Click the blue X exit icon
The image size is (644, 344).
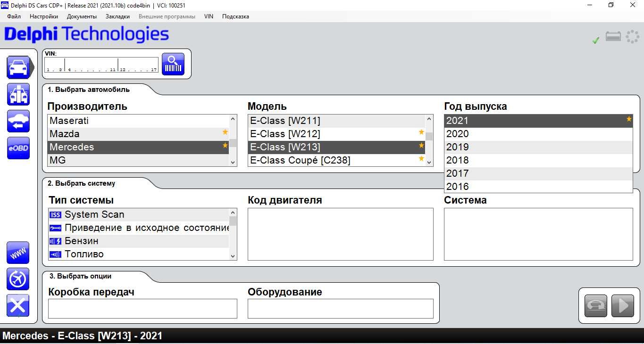[x=18, y=306]
